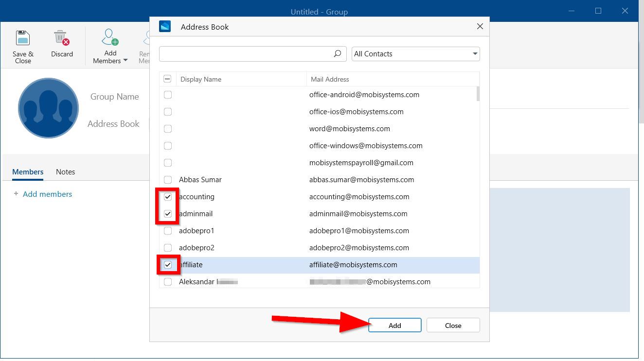Viewport: 644px width, 361px height.
Task: Check the office-ios@mobisystems.com checkbox
Action: click(168, 112)
